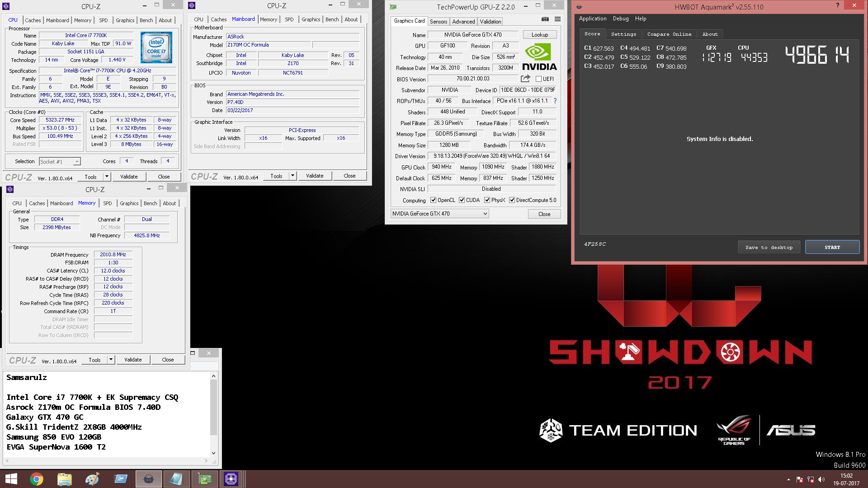Image resolution: width=868 pixels, height=488 pixels.
Task: Toggle the UEFI checkbox in GPU-Z
Action: tap(538, 79)
